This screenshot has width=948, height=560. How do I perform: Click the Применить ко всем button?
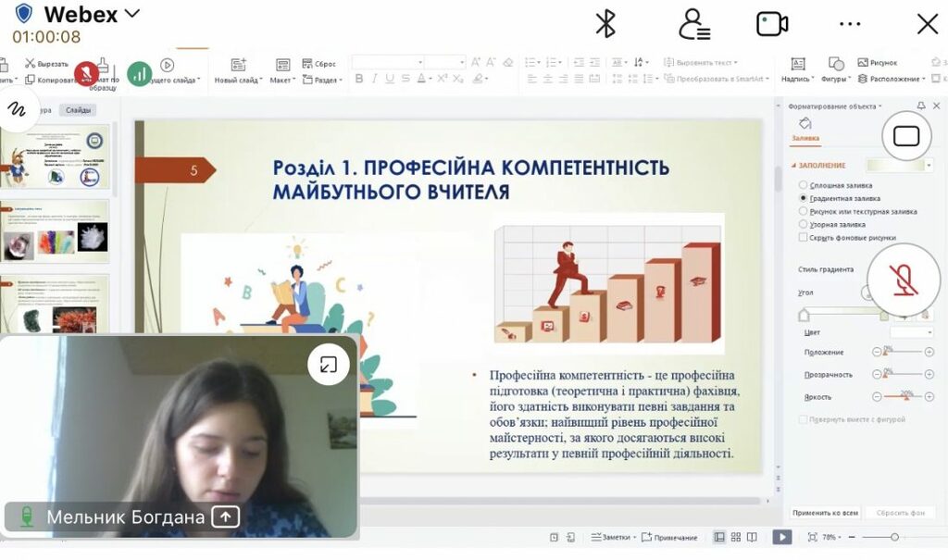click(825, 513)
